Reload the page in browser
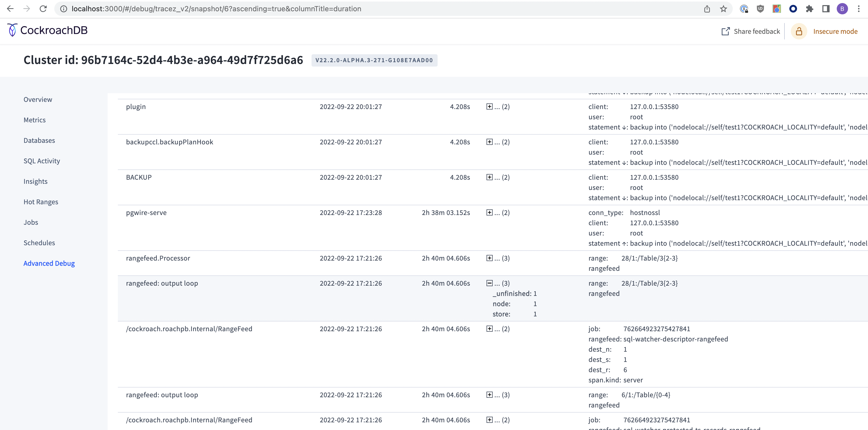 43,9
